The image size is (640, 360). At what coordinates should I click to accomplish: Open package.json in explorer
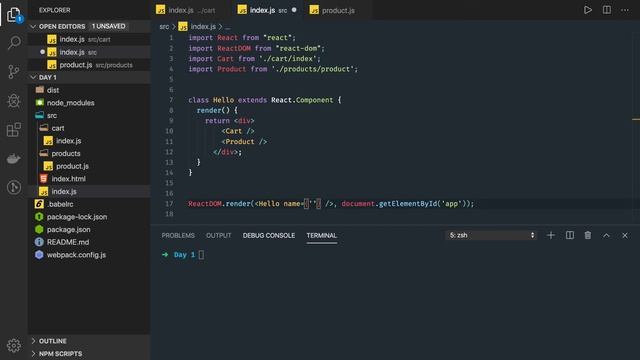89,229
